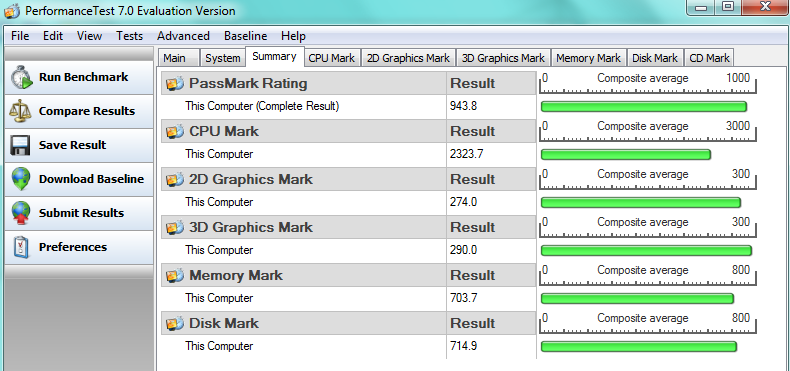Switch to the CPU Mark tab
This screenshot has width=790, height=371.
(332, 58)
